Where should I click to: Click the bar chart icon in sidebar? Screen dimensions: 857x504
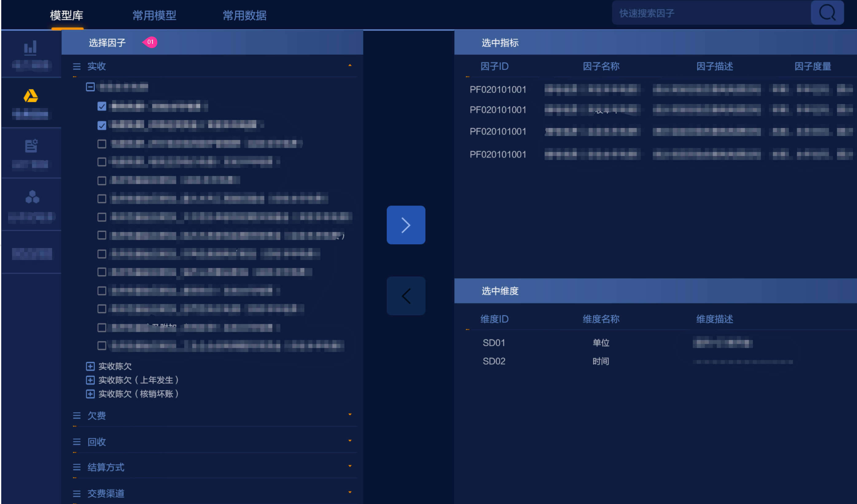pos(31,48)
